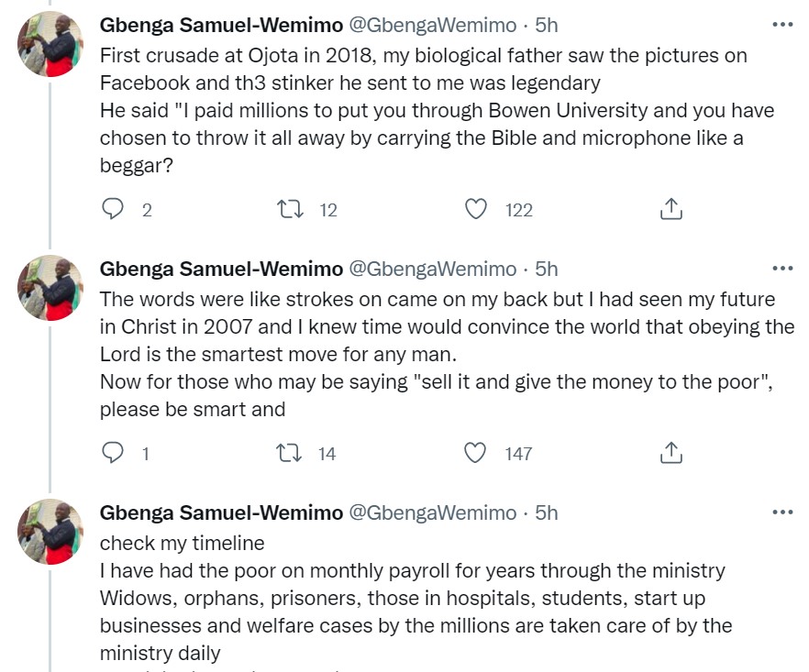Click the 5h timestamp on the third tweet
This screenshot has height=672, width=809.
tap(546, 512)
